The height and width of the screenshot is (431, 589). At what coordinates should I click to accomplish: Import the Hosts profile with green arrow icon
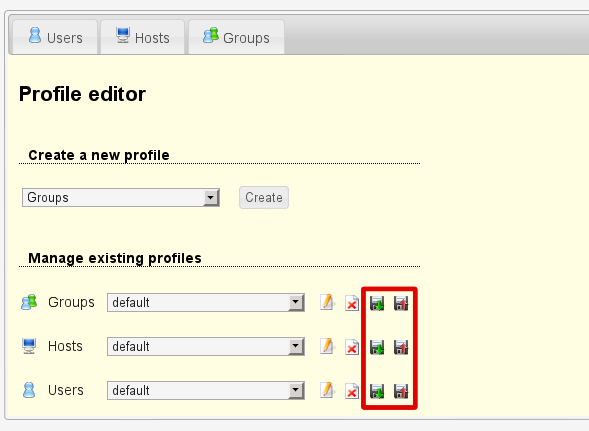click(377, 347)
